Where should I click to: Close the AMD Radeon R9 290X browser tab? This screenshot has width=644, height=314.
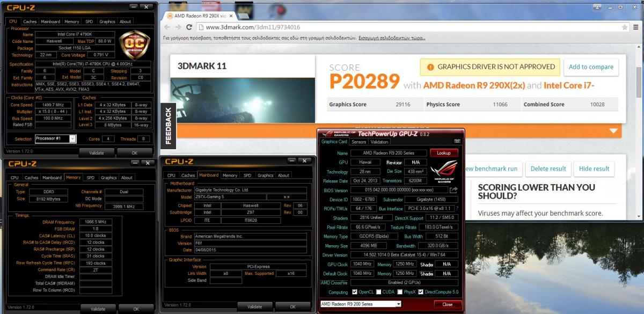pos(231,16)
